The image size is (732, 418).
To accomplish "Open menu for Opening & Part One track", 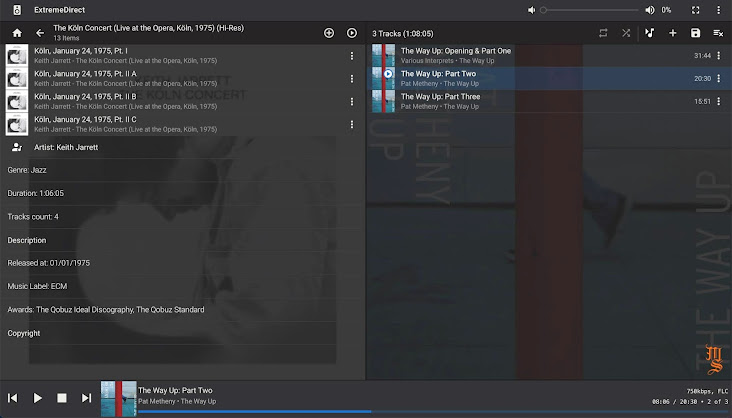I will pyautogui.click(x=718, y=56).
